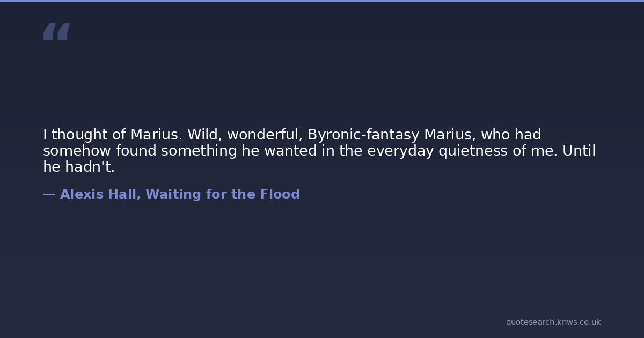Click the phrase 'everyday quietness' in the quote
Viewport: 644px width, 338px height.
[437, 151]
